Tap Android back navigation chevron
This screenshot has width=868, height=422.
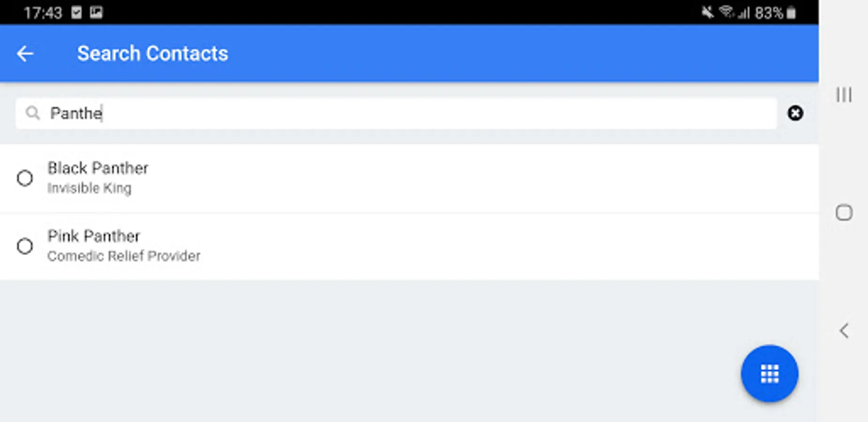pos(844,331)
